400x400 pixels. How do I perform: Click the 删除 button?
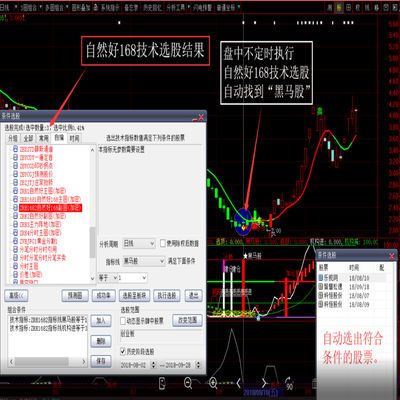click(101, 341)
